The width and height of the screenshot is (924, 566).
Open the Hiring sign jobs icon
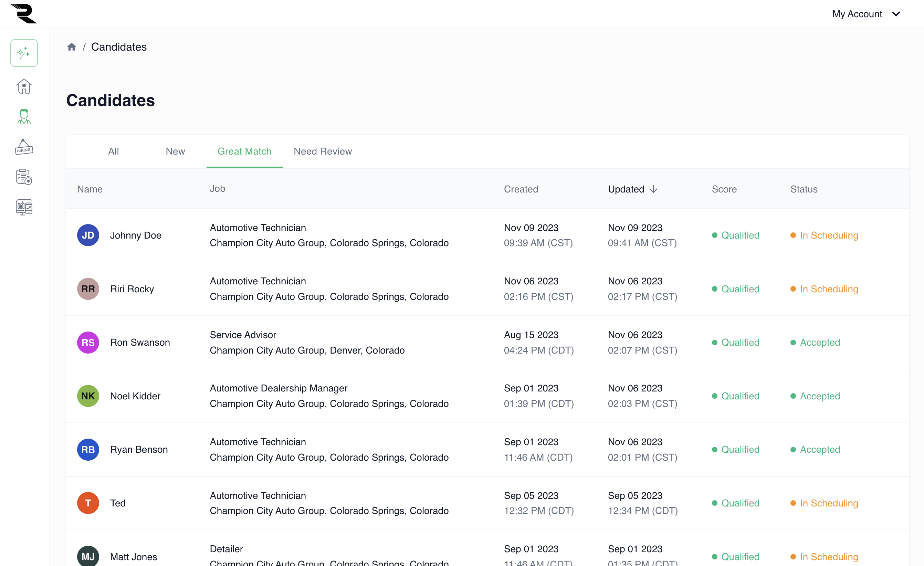(24, 147)
